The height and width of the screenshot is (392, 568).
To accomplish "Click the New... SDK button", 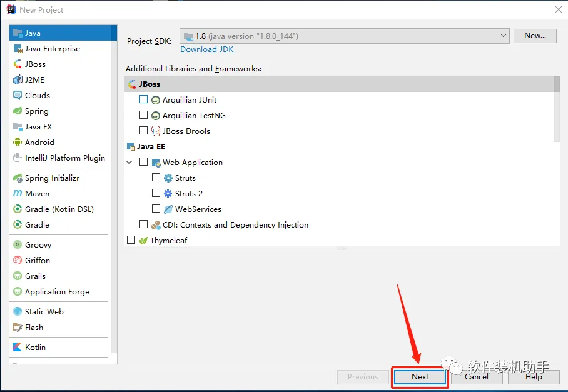I will 535,36.
